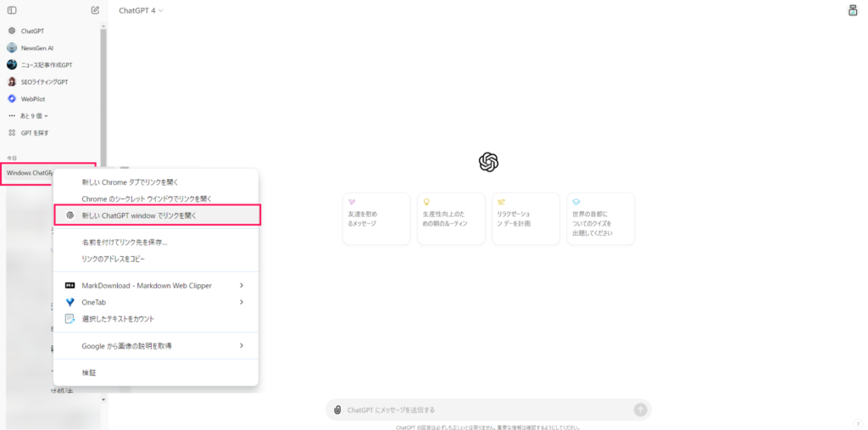Image resolution: width=868 pixels, height=430 pixels.
Task: Attach a file with the paperclip icon
Action: 337,410
